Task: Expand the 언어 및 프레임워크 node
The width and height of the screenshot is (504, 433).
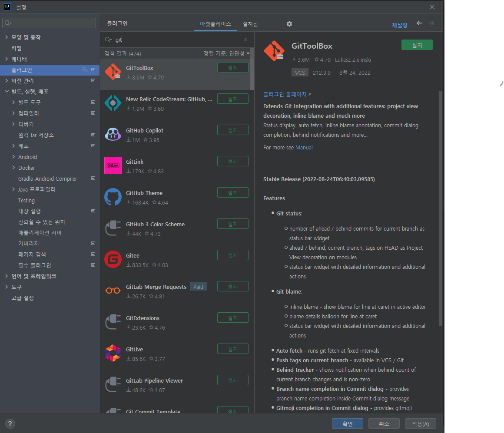Action: pos(7,276)
